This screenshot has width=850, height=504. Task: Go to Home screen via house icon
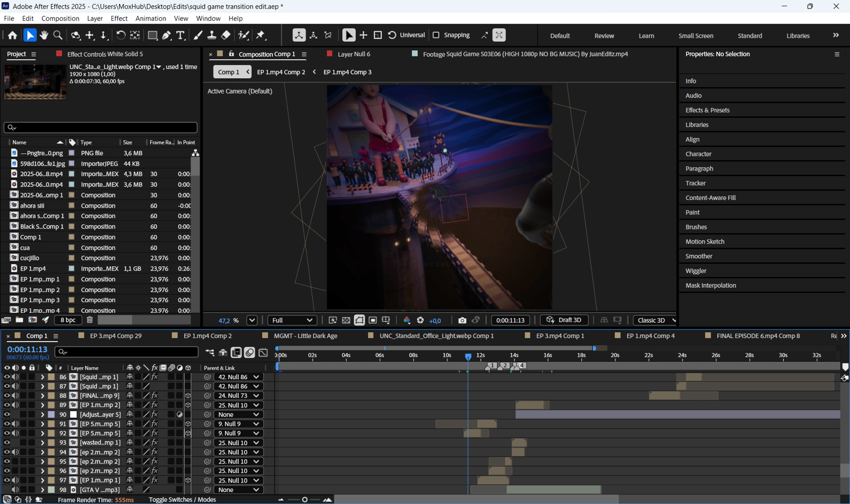12,35
